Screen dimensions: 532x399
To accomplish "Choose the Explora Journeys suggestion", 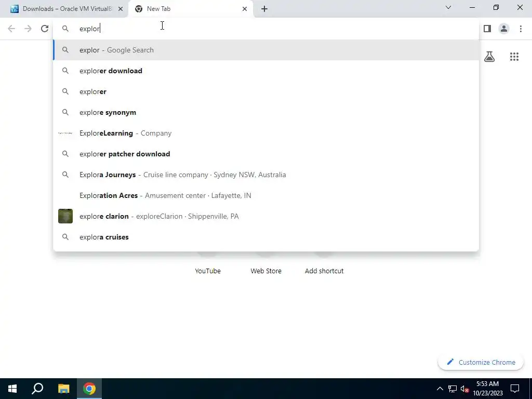I will 266,175.
